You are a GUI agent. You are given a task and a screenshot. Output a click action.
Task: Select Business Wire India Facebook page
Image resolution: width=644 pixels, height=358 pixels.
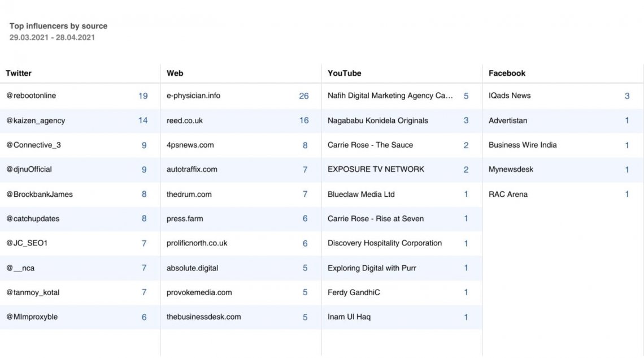[x=523, y=145]
